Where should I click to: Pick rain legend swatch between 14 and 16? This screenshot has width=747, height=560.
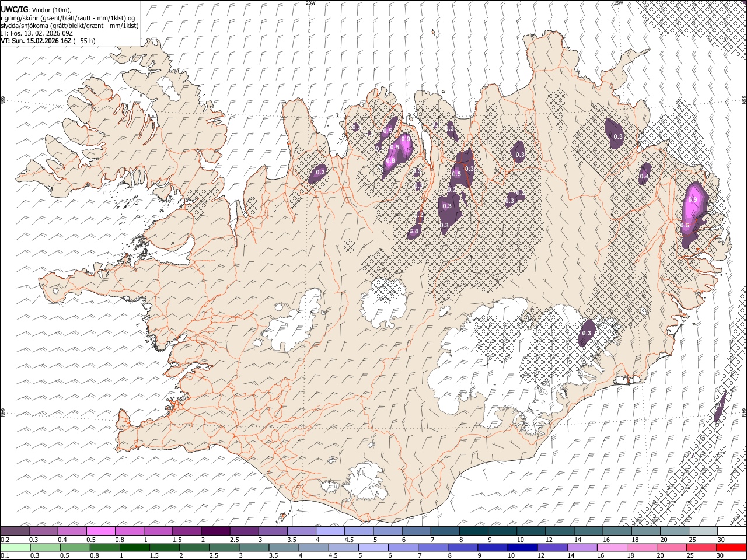582,548
